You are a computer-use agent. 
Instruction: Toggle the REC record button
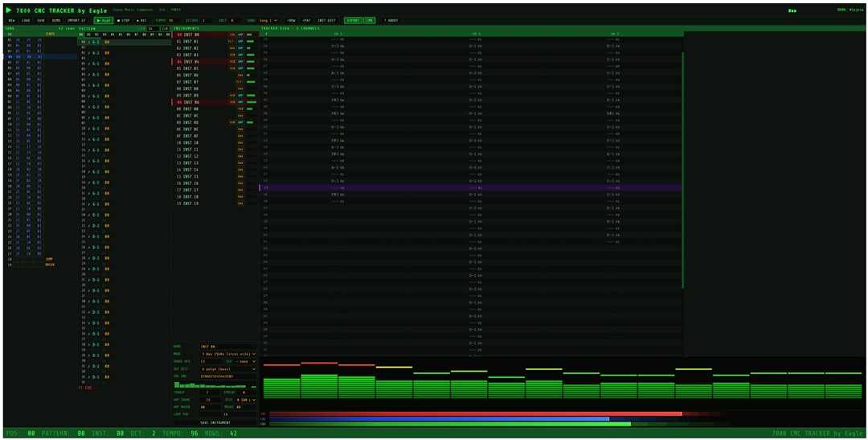coord(141,20)
